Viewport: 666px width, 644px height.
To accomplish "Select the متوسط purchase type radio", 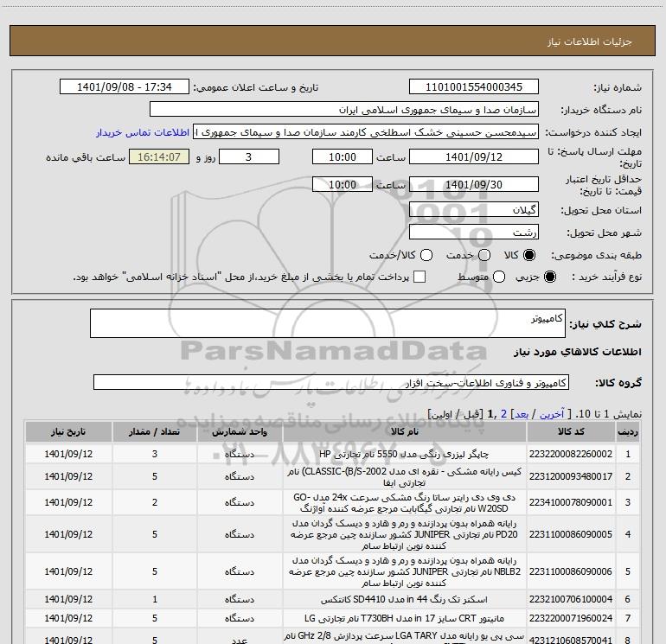I will pyautogui.click(x=499, y=277).
